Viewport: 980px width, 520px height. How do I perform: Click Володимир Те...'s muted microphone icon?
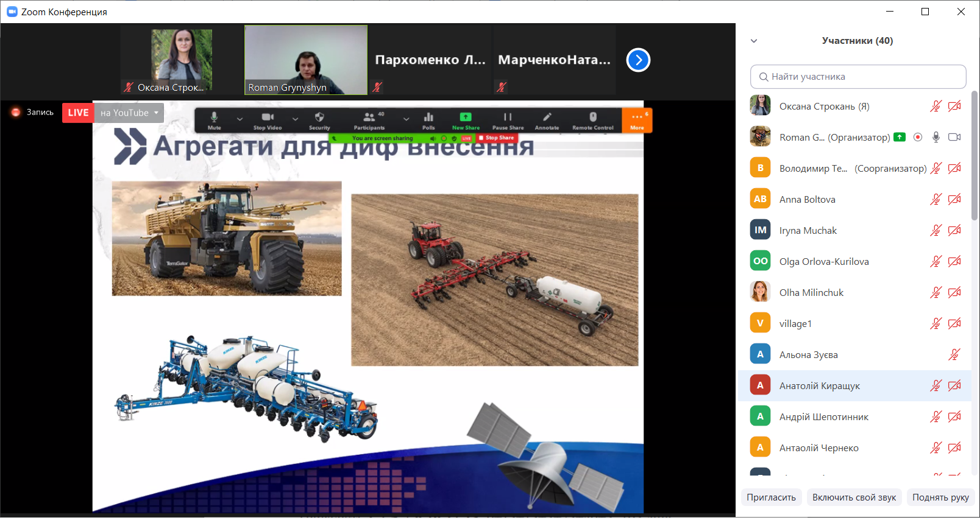point(936,168)
